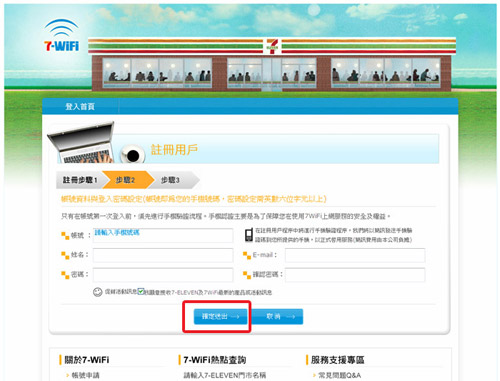The image size is (500, 381).
Task: Click the 7-ELEVEN sign on the storefront
Action: tap(272, 46)
